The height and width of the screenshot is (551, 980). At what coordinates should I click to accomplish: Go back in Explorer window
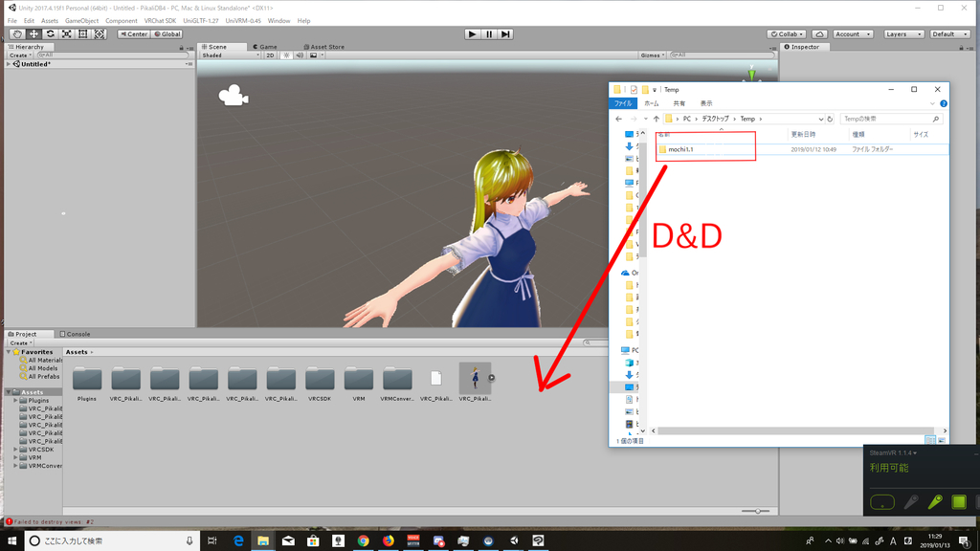618,119
